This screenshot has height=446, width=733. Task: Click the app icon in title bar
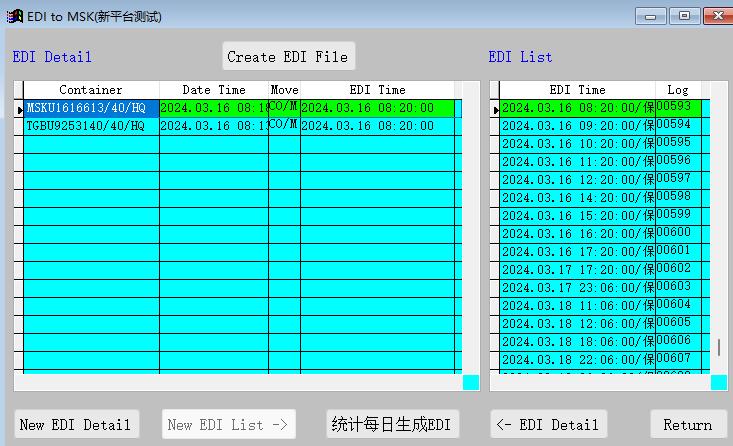coord(14,16)
